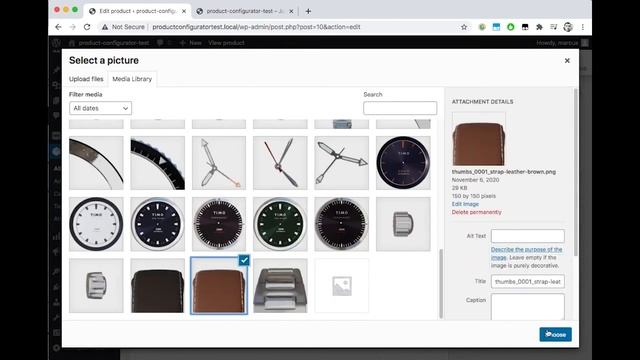This screenshot has height=360, width=640.
Task: Open the Chrome three-dot menu
Action: coord(582,27)
